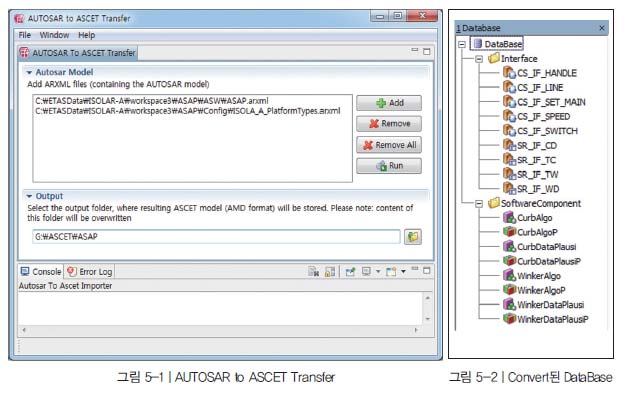Screen dimensions: 630x402
Task: Maximize the Console panel
Action: pyautogui.click(x=427, y=271)
